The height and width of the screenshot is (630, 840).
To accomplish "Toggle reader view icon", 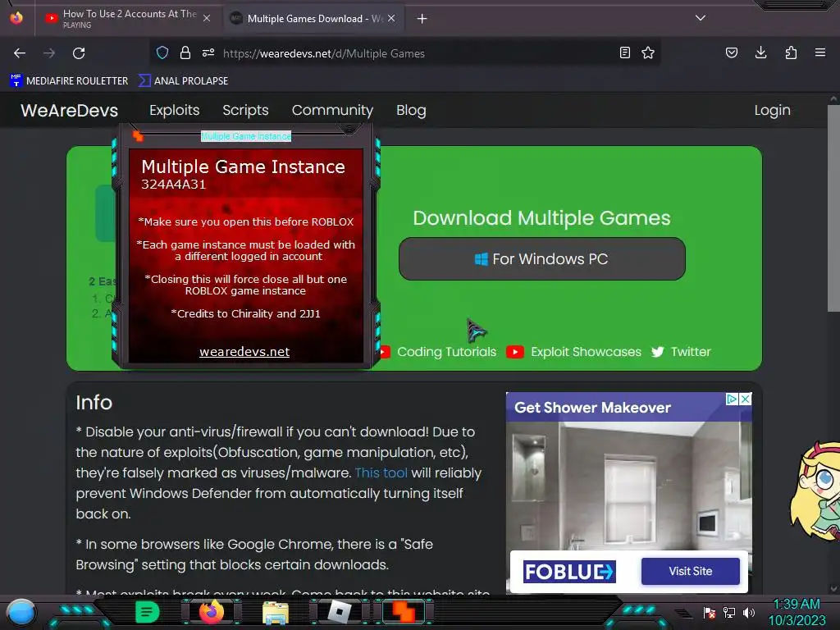I will (624, 52).
